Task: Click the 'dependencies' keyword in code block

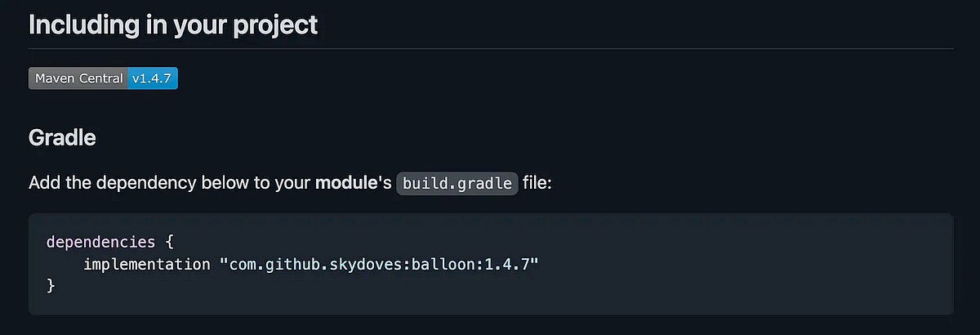Action: tap(100, 242)
